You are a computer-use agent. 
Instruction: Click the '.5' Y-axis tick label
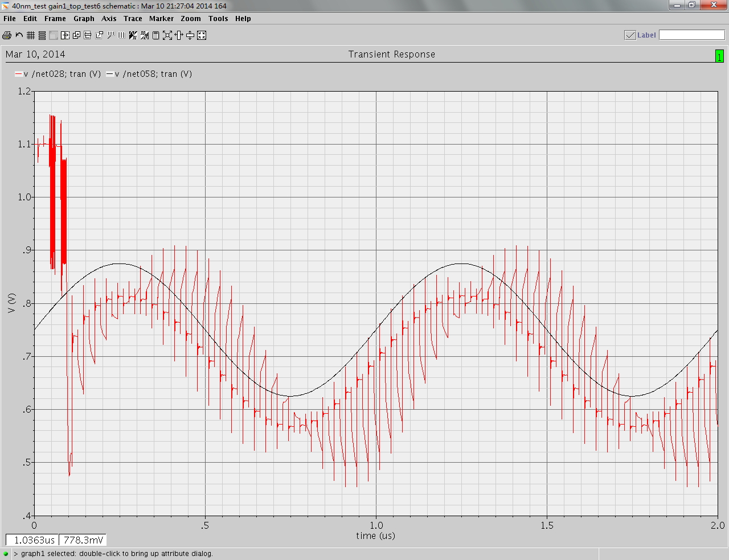coord(27,463)
